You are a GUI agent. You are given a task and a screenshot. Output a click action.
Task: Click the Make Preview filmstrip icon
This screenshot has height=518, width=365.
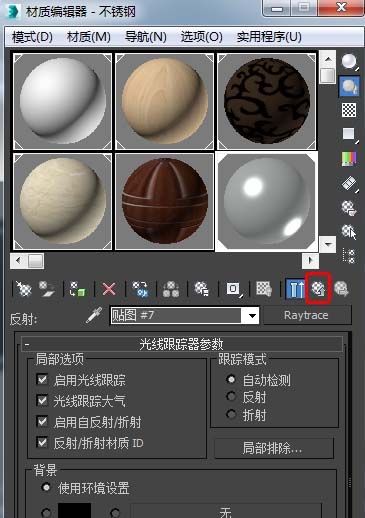tap(349, 184)
